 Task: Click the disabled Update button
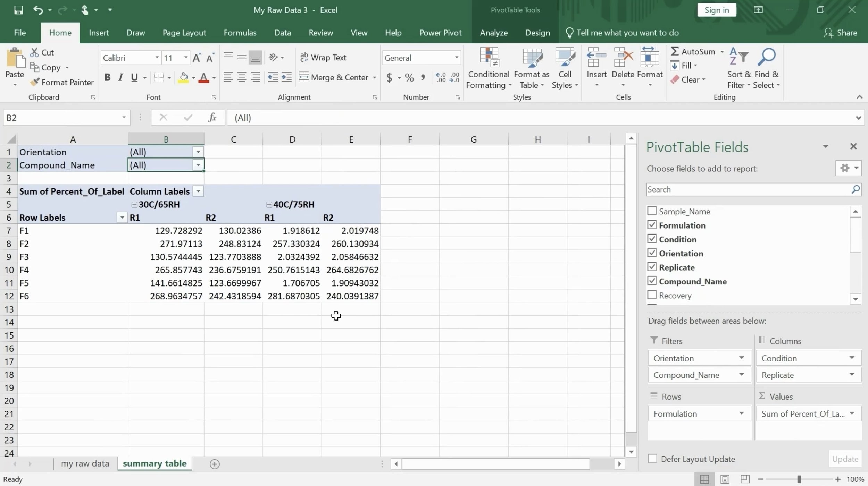(845, 459)
